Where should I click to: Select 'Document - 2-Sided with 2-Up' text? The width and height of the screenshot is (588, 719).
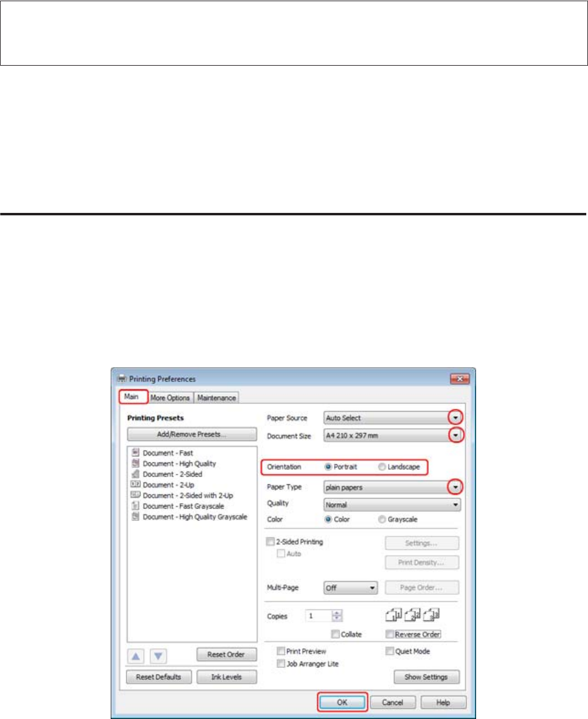click(188, 495)
